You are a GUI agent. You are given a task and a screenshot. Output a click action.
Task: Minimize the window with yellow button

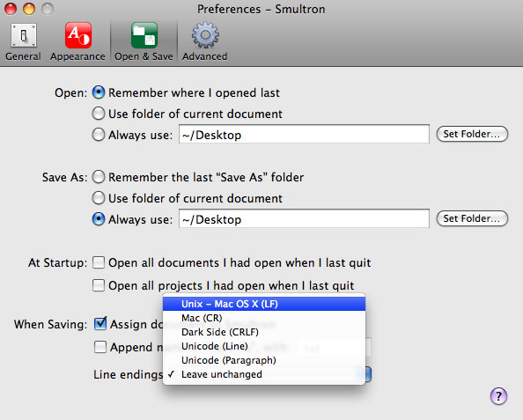point(29,9)
